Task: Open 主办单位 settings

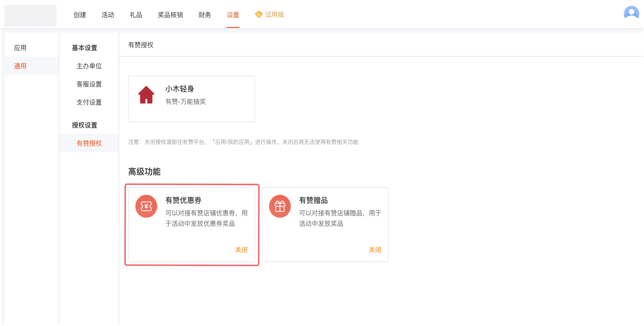Action: [89, 66]
